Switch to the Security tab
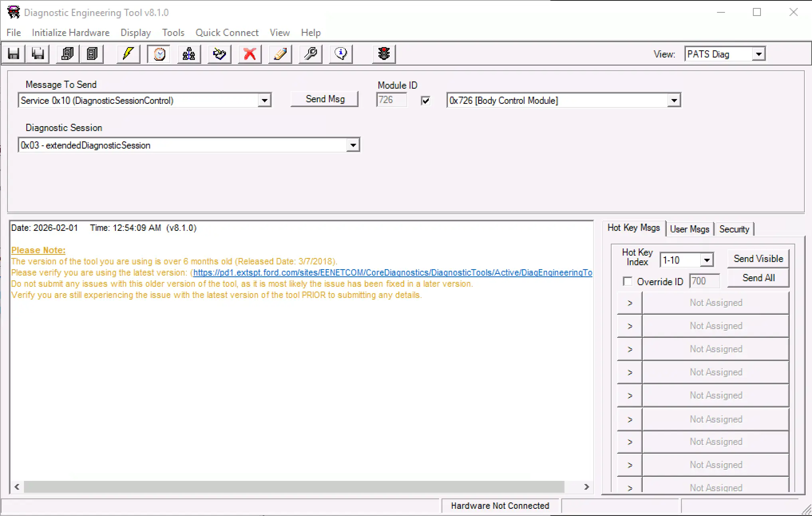812x516 pixels. pos(734,229)
